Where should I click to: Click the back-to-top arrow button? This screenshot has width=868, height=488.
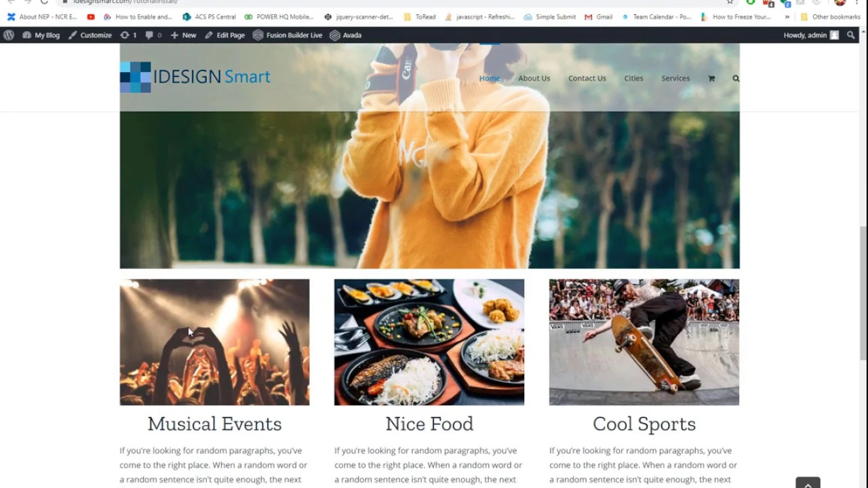[x=808, y=483]
